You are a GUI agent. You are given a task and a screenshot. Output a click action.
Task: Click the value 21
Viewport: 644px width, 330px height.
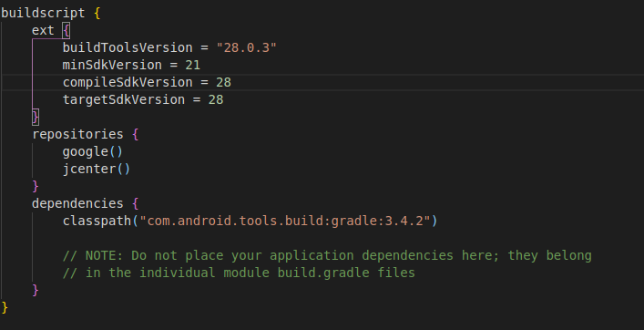(x=192, y=65)
